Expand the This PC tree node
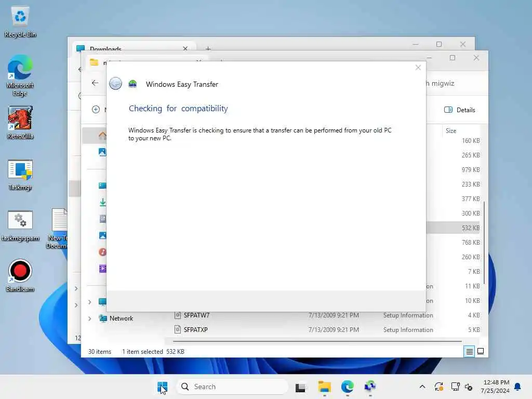Viewport: 532px width, 399px height. (x=89, y=302)
